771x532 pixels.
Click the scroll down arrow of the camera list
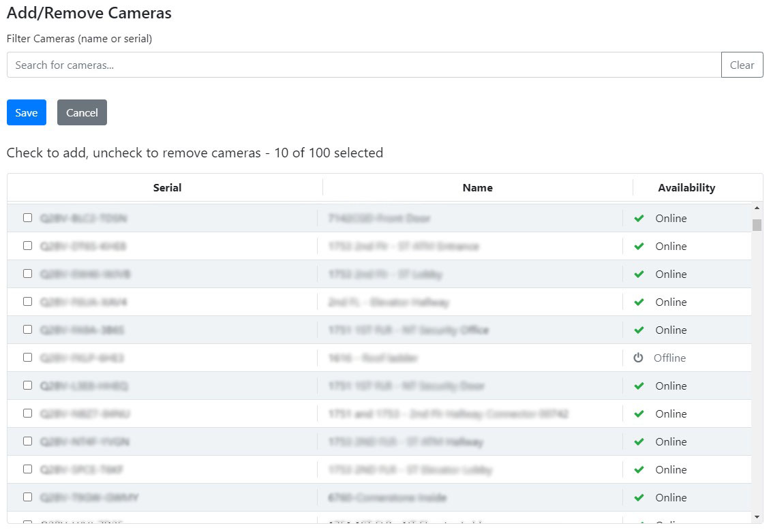(x=757, y=518)
